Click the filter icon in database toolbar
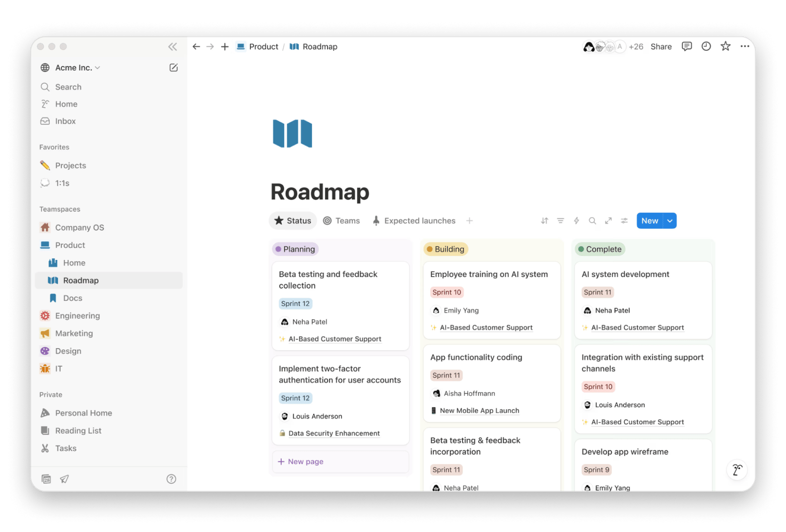The height and width of the screenshot is (532, 786). 560,221
